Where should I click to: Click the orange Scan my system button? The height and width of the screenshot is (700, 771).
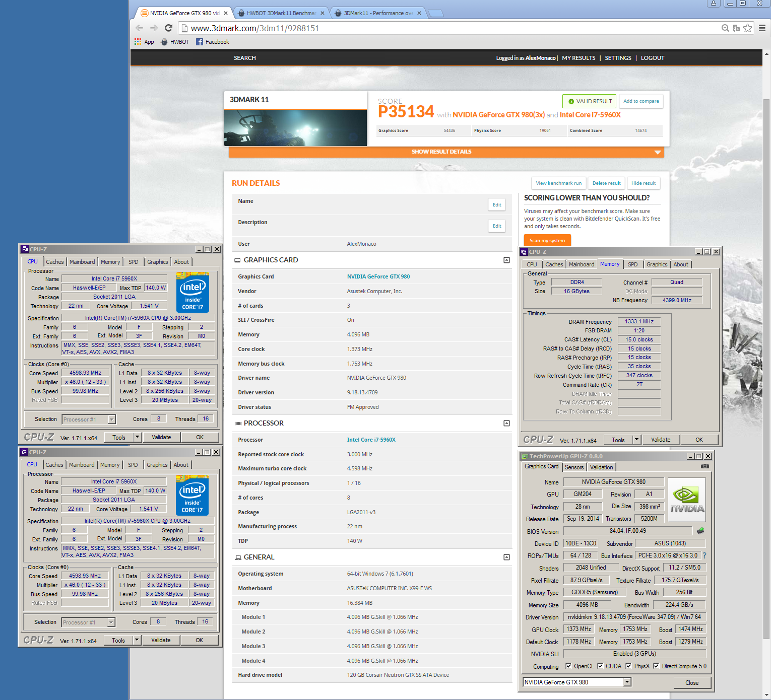click(x=547, y=241)
